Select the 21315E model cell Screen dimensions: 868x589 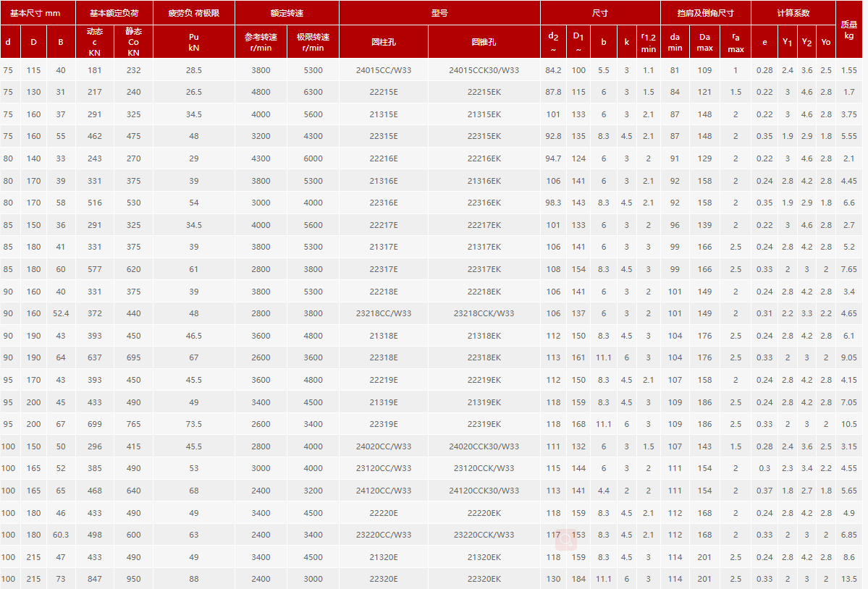pos(384,114)
